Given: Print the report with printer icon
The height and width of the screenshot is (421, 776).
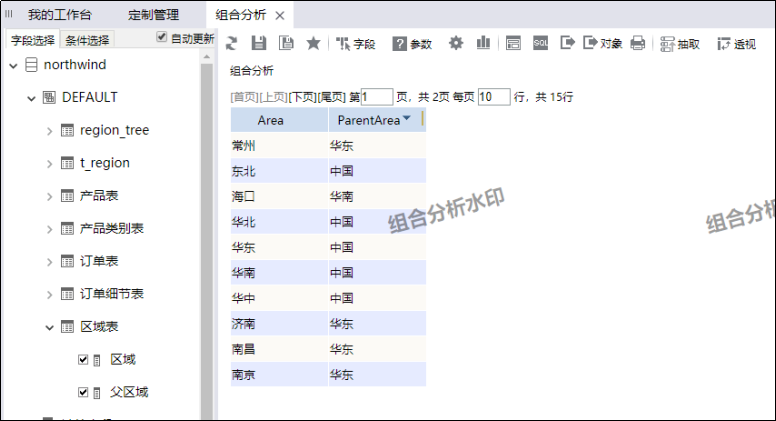Looking at the screenshot, I should point(638,44).
